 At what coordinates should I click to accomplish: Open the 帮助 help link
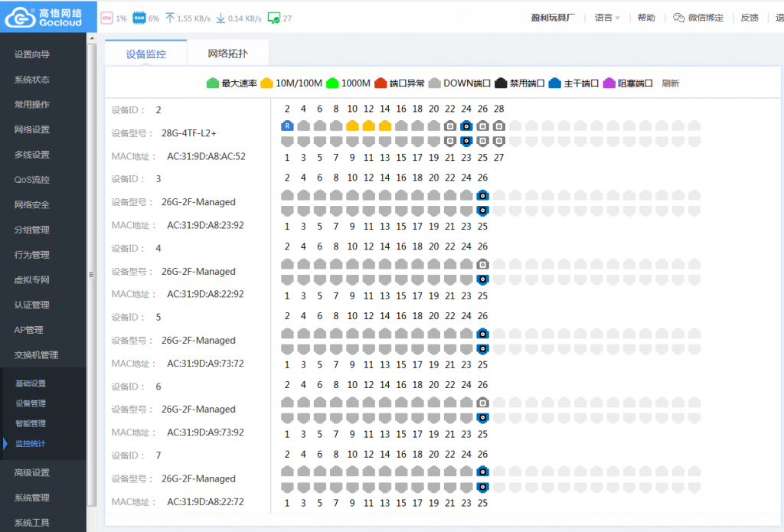tap(646, 18)
